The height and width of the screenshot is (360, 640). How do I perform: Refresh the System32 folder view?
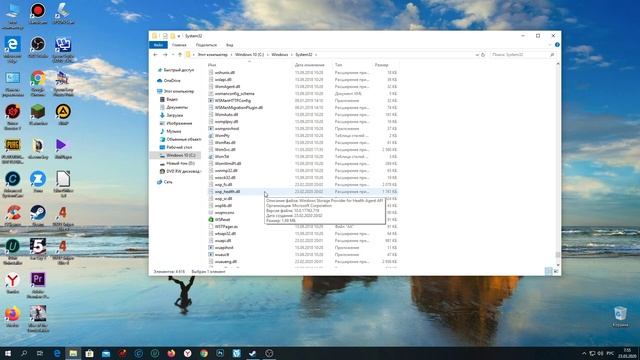pyautogui.click(x=483, y=55)
